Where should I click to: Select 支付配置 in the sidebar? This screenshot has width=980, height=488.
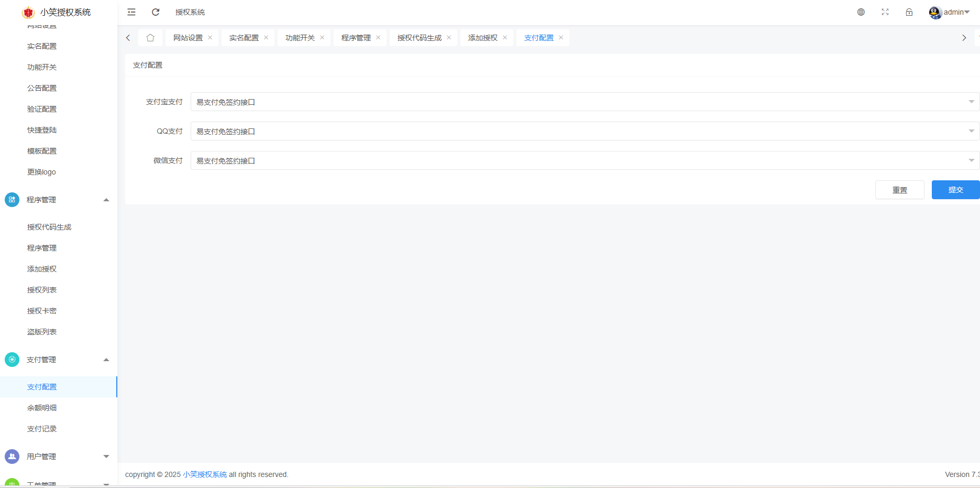[x=59, y=387]
